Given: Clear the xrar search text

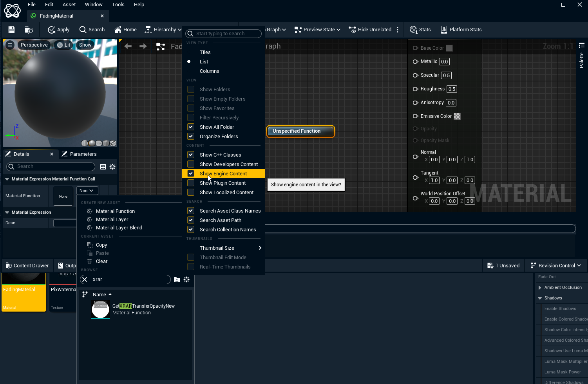Looking at the screenshot, I should [85, 279].
